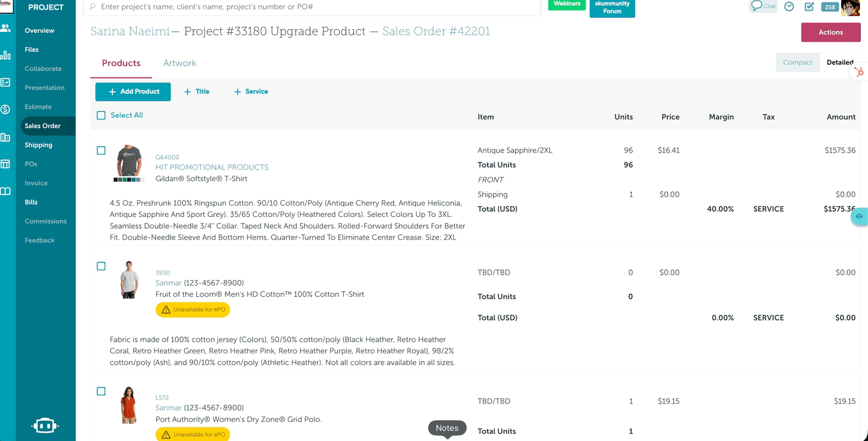The height and width of the screenshot is (441, 868).
Task: Switch to the Artwork tab
Action: tap(179, 63)
